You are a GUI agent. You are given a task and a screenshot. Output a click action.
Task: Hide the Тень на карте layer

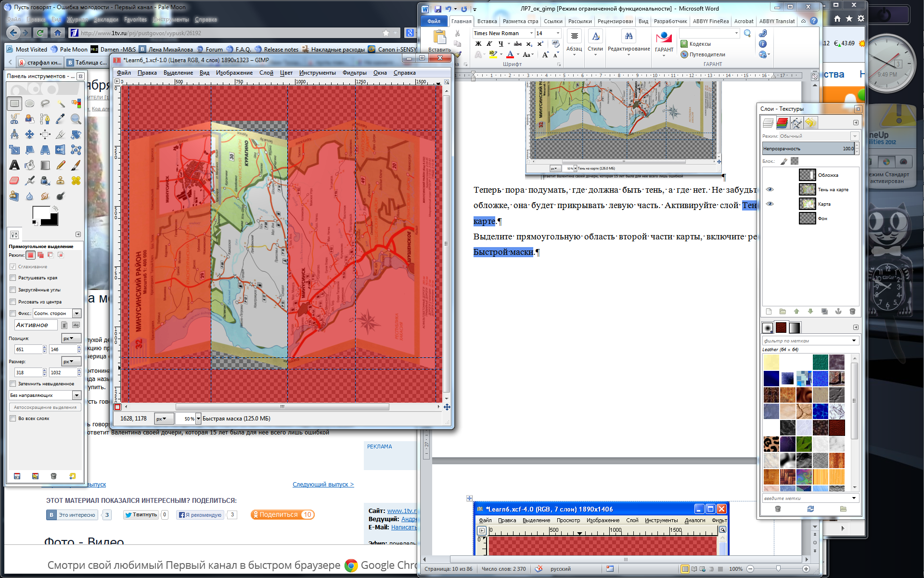click(x=770, y=189)
